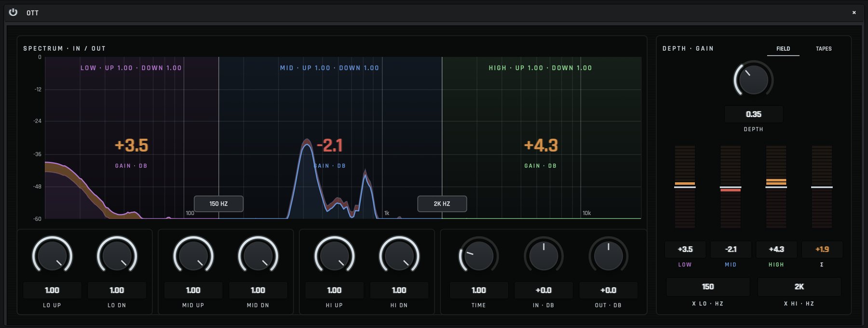Image resolution: width=868 pixels, height=328 pixels.
Task: Switch to the TAPES tab
Action: pos(824,49)
